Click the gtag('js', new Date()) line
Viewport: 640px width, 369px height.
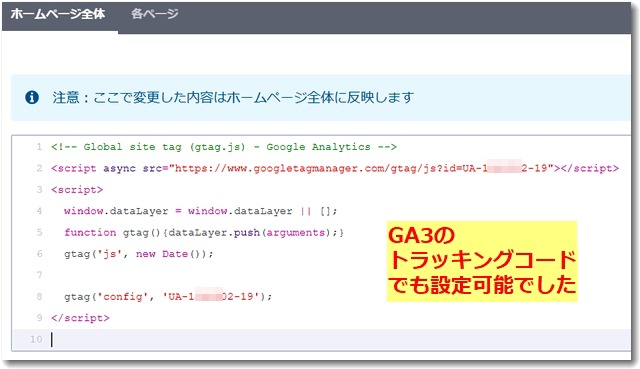(138, 254)
